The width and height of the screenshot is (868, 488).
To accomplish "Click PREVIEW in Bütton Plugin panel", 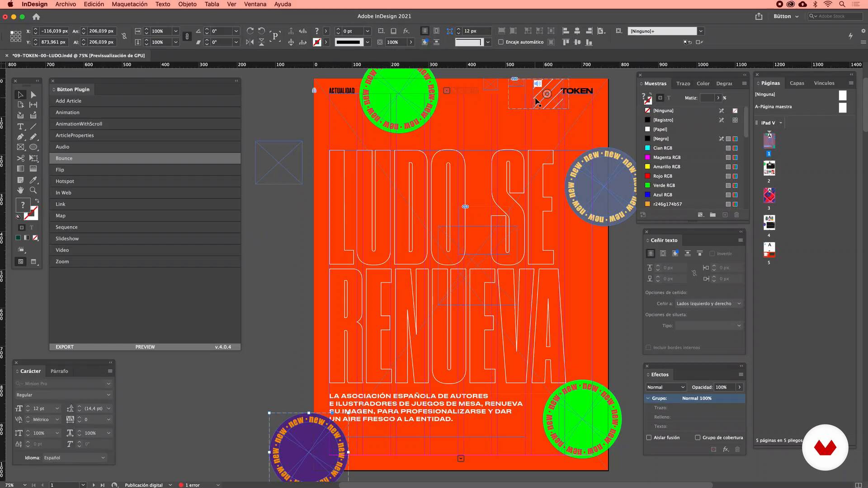I will pos(145,347).
